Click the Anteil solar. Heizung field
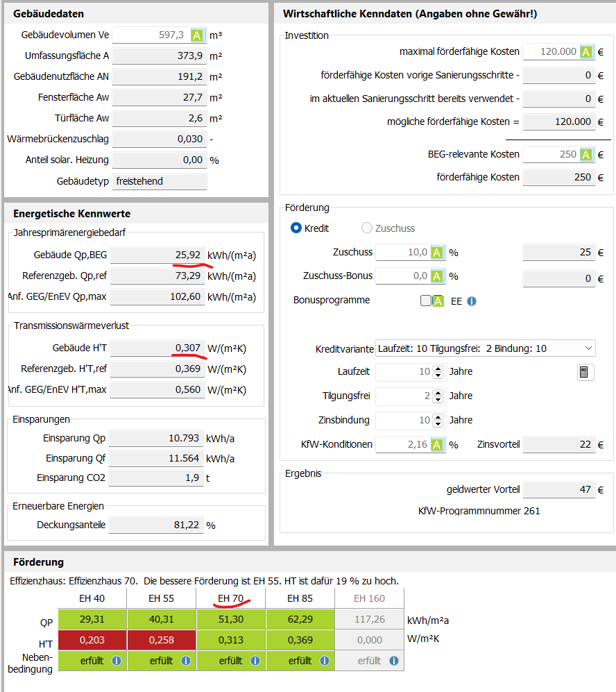Viewport: 616px width, 692px height. click(160, 160)
